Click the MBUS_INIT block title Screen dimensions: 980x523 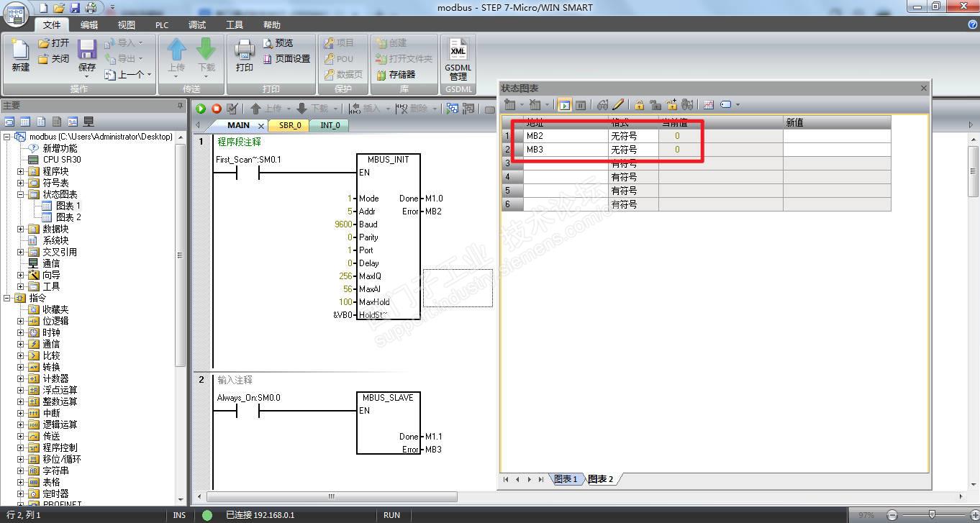click(x=388, y=160)
